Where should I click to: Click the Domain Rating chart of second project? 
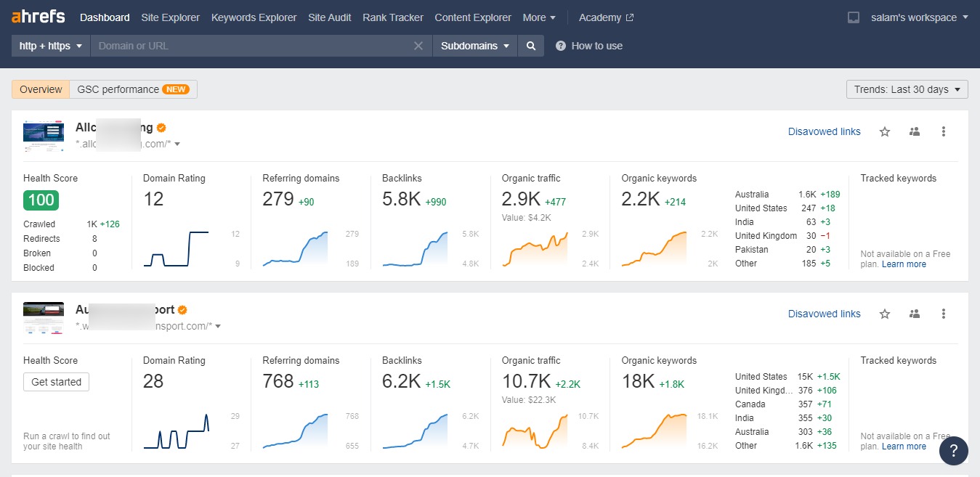pos(177,431)
